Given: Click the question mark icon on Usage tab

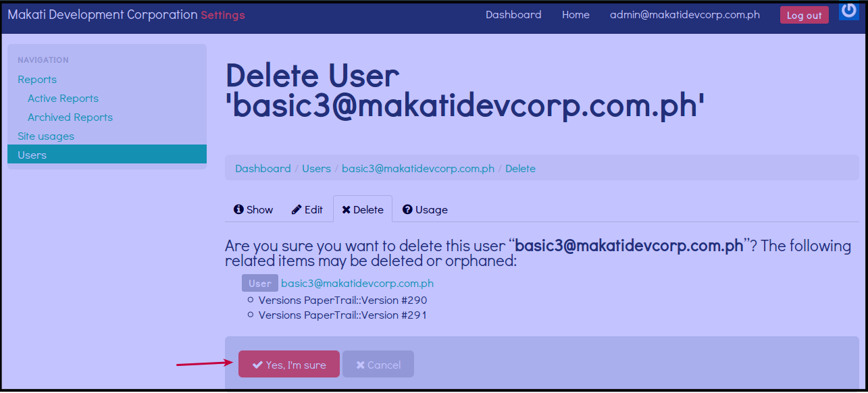Looking at the screenshot, I should tap(407, 209).
